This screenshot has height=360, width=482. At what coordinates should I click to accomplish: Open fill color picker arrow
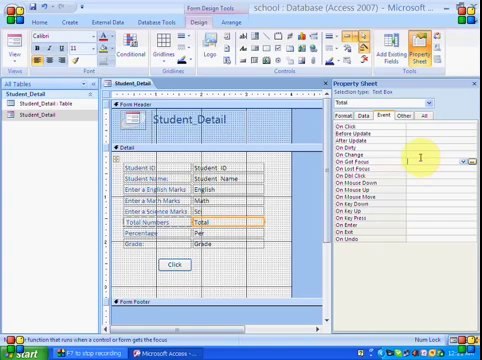coord(112,49)
